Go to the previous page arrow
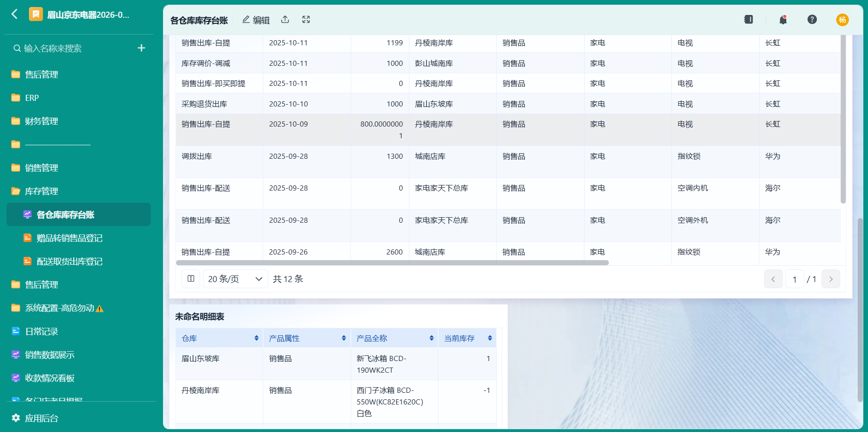The width and height of the screenshot is (868, 432). (773, 279)
